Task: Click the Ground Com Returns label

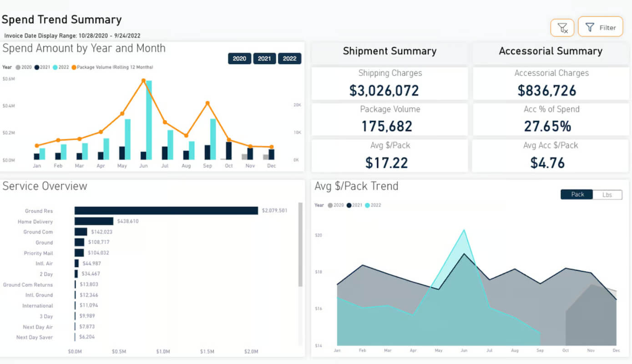Action: 28,285
